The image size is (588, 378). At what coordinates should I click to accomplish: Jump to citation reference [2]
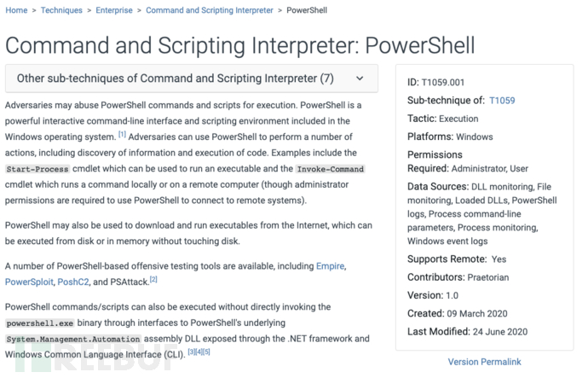153,279
